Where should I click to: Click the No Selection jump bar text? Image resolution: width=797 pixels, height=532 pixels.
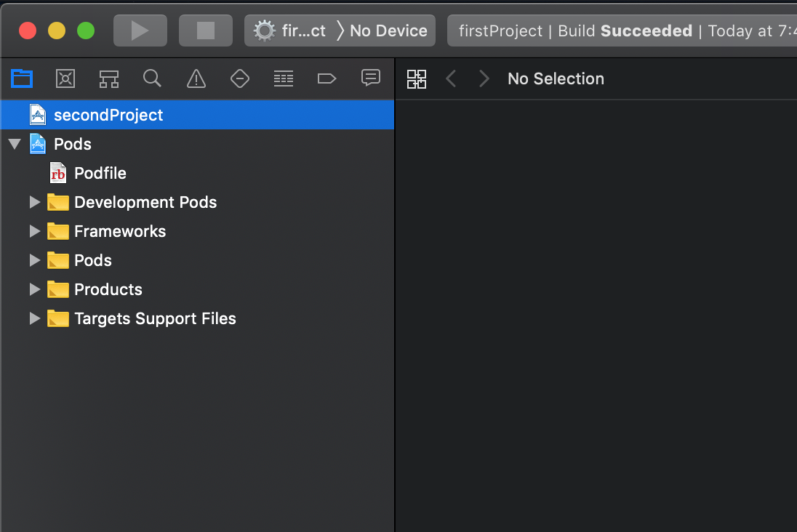pyautogui.click(x=556, y=78)
